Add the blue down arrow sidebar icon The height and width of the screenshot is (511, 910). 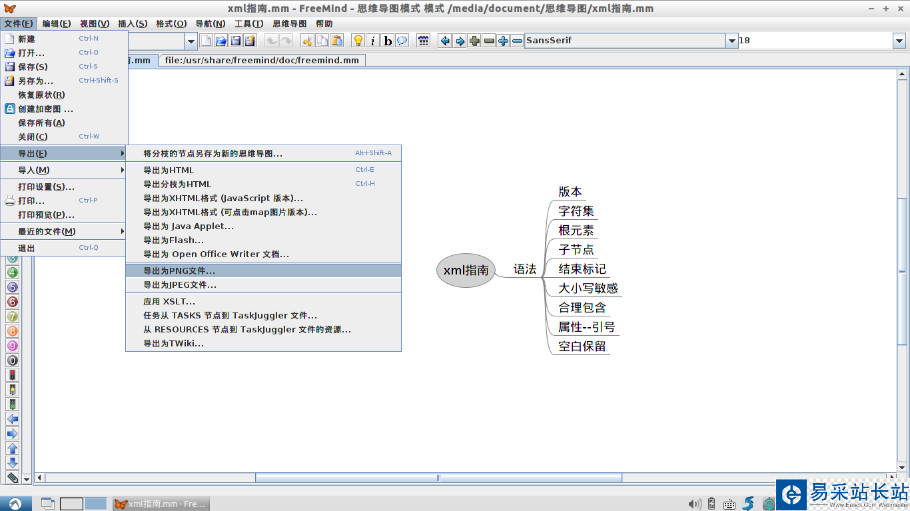(x=12, y=463)
